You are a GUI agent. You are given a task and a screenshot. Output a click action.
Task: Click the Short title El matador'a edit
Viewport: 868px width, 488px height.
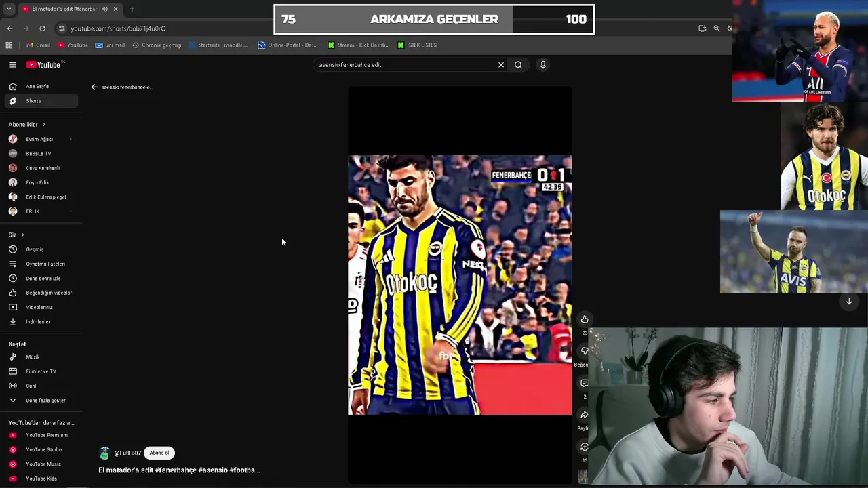[x=179, y=470]
